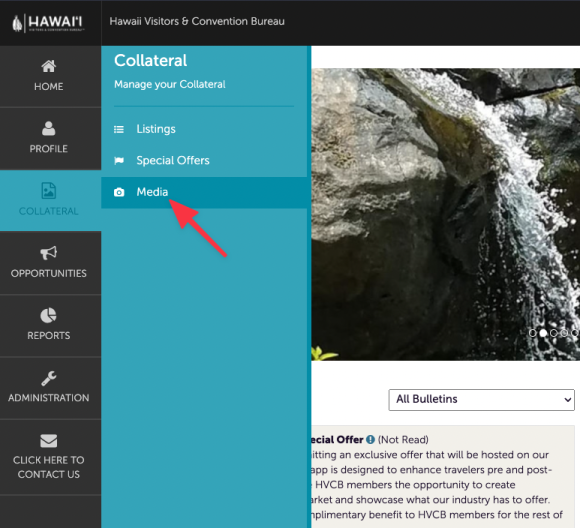Select the third carousel dot

click(554, 333)
